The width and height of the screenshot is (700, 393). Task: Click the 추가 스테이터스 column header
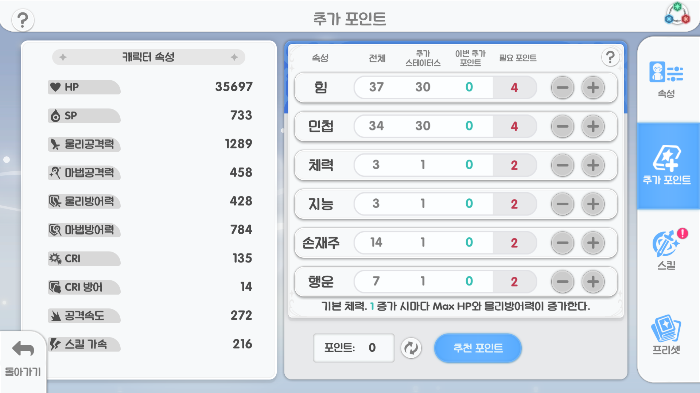[423, 59]
